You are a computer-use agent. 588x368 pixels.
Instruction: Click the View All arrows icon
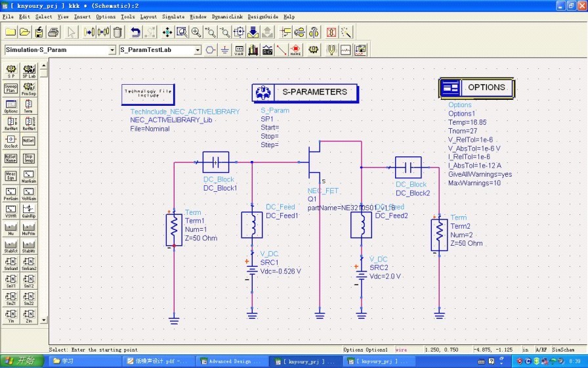[167, 32]
